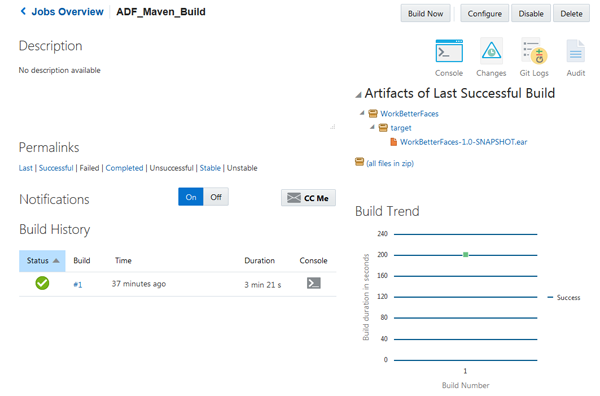Click the Disable button
600x396 pixels.
point(531,13)
